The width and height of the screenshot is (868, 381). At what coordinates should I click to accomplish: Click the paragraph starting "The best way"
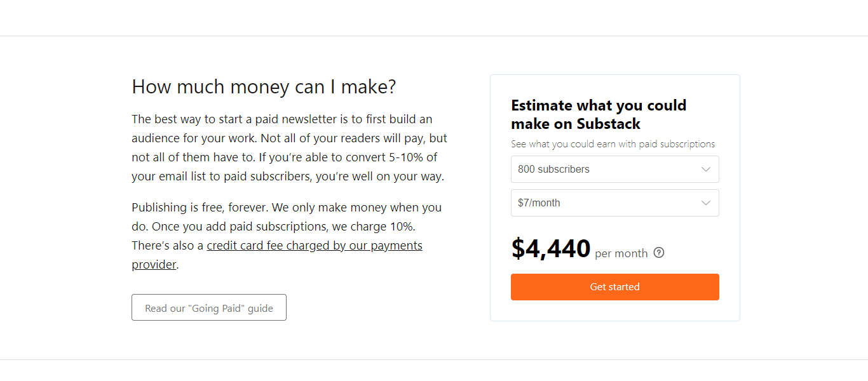click(x=290, y=148)
